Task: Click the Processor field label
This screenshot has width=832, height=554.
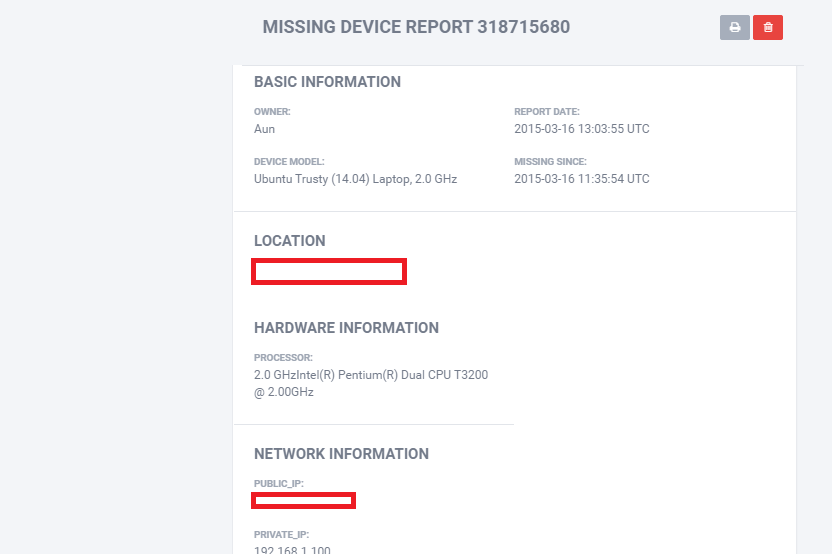Action: pos(283,358)
